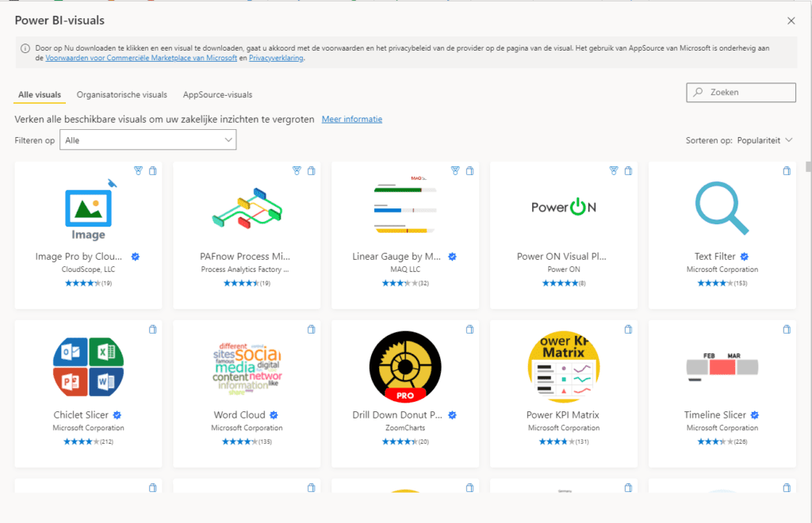Click the "Text Filter" title text
812x523 pixels.
pyautogui.click(x=714, y=257)
